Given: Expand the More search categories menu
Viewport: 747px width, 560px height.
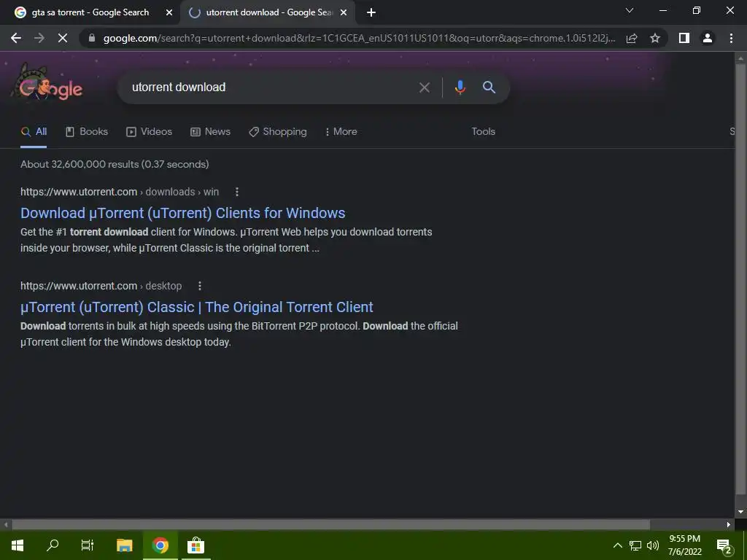Looking at the screenshot, I should tap(341, 132).
